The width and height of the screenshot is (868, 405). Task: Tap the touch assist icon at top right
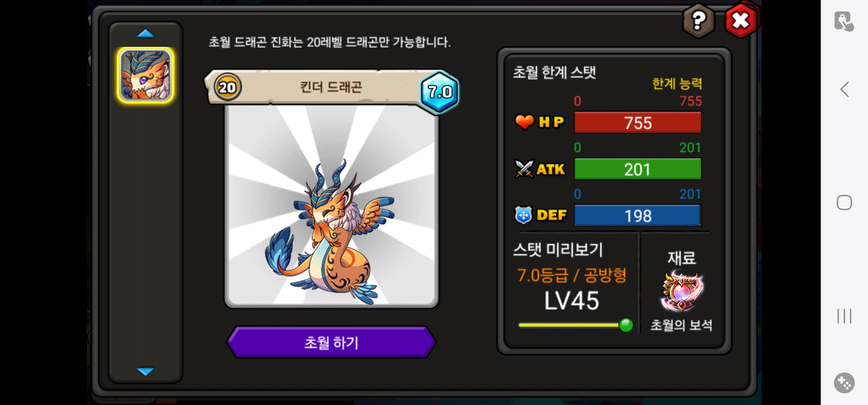pyautogui.click(x=844, y=21)
